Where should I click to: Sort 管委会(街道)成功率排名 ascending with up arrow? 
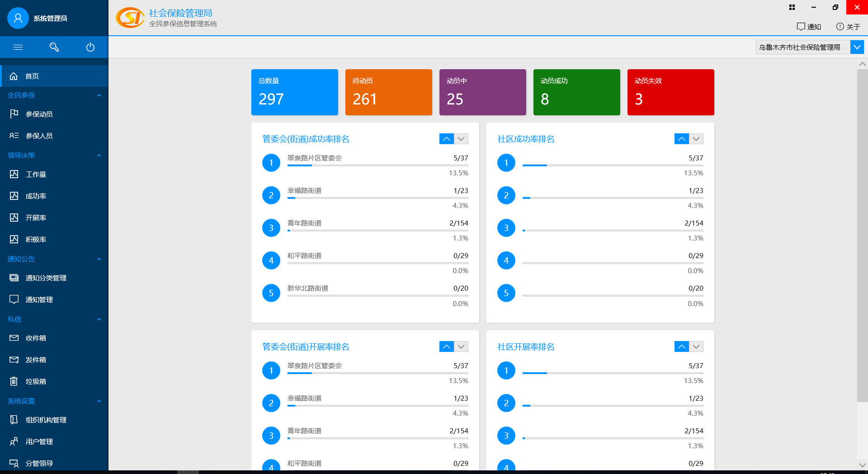447,139
